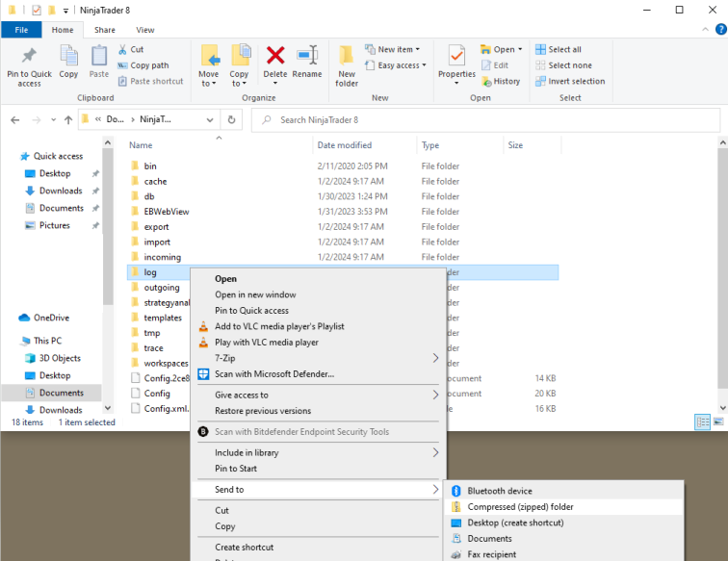Click the file list vertical scrollbar
Screen dimensions: 728x561
coord(722,268)
